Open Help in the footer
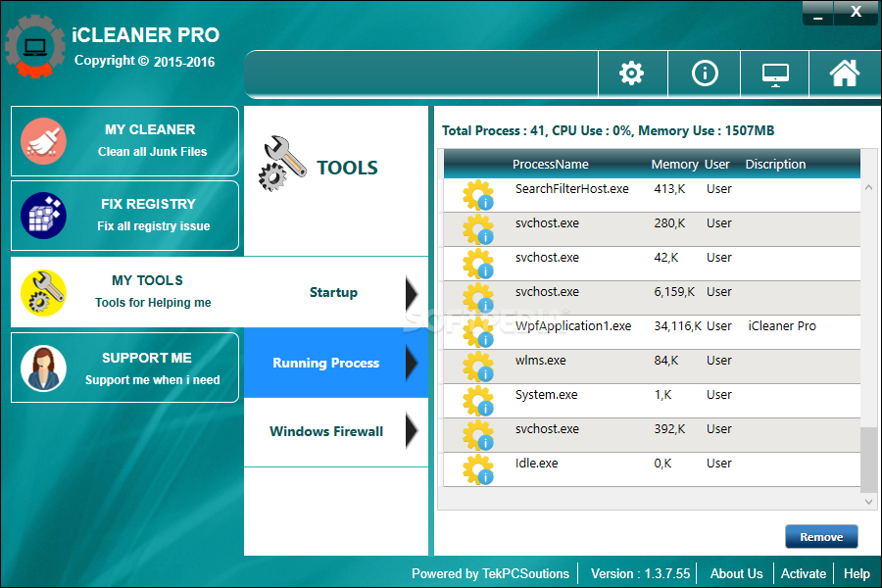Image resolution: width=882 pixels, height=588 pixels. [x=857, y=574]
